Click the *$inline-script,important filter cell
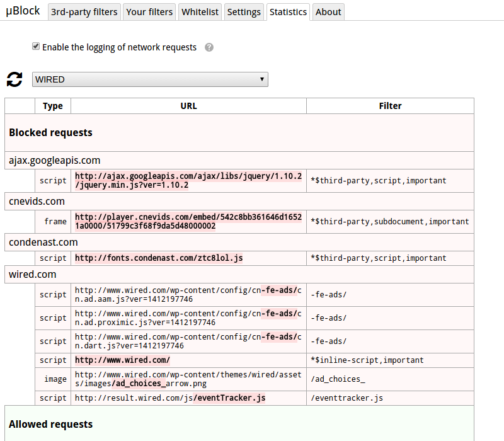Image resolution: width=504 pixels, height=441 pixels. pos(390,360)
